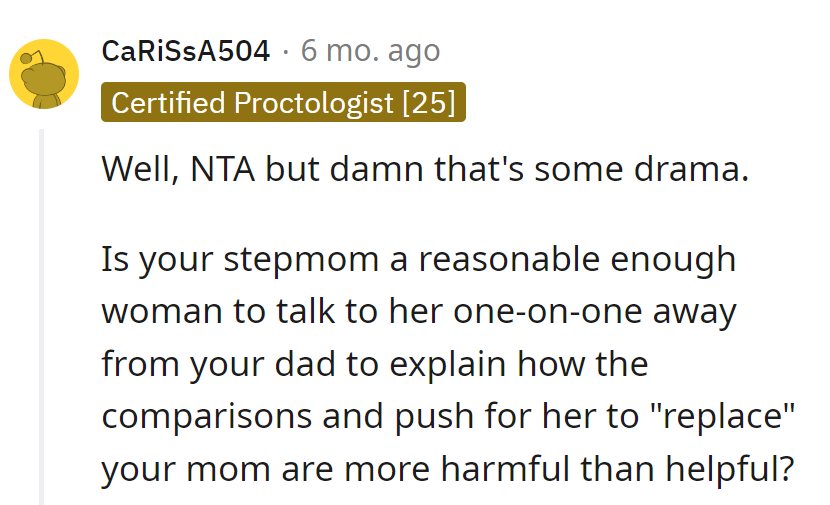
Task: Click the word "woman" starting the fourth line
Action: coord(161,312)
